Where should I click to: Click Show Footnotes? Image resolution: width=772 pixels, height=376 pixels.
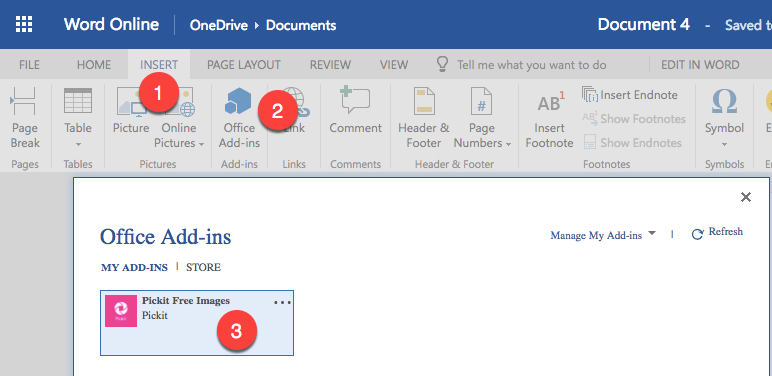click(634, 119)
